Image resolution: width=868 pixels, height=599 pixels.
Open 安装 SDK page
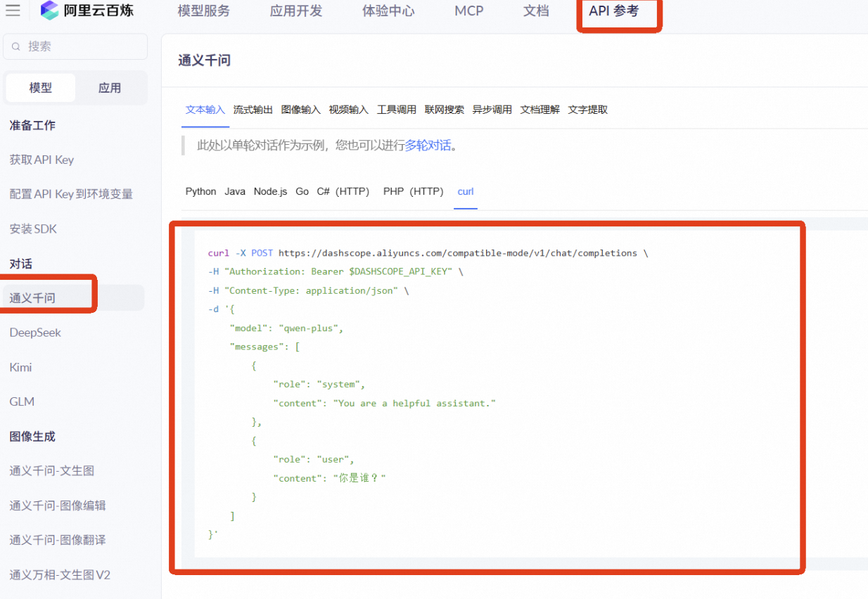pos(33,228)
